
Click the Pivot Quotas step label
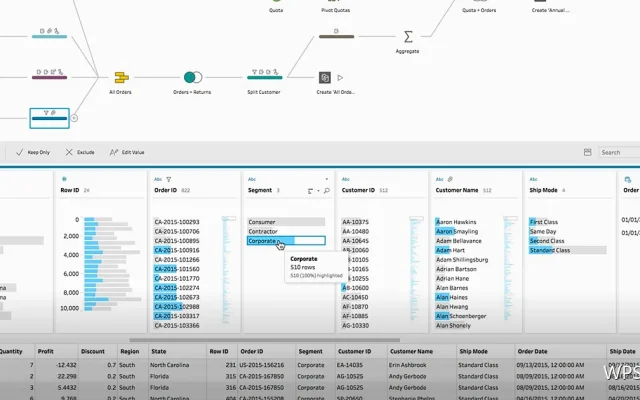(336, 10)
